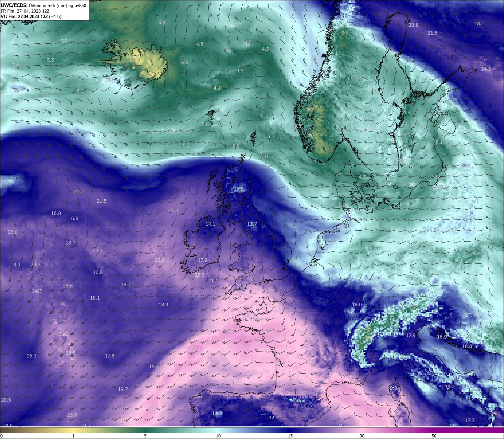Select the 4.9 value over Sweden
The height and width of the screenshot is (439, 504).
[x=407, y=113]
